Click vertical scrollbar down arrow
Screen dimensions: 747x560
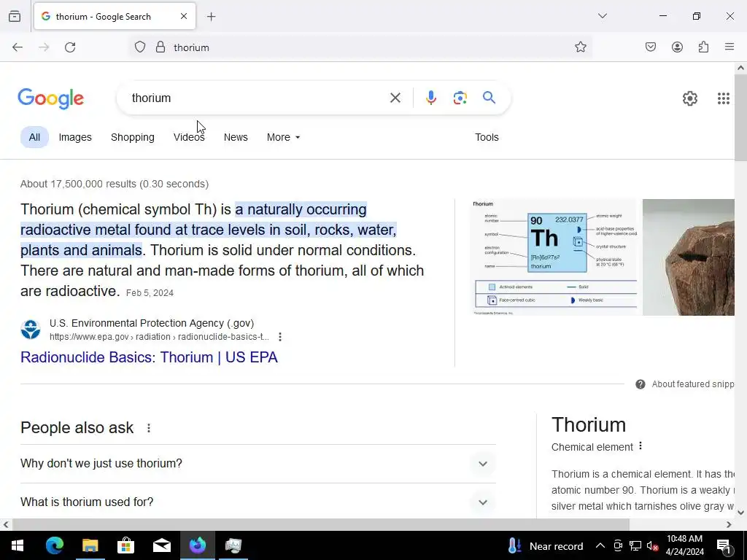pyautogui.click(x=741, y=513)
